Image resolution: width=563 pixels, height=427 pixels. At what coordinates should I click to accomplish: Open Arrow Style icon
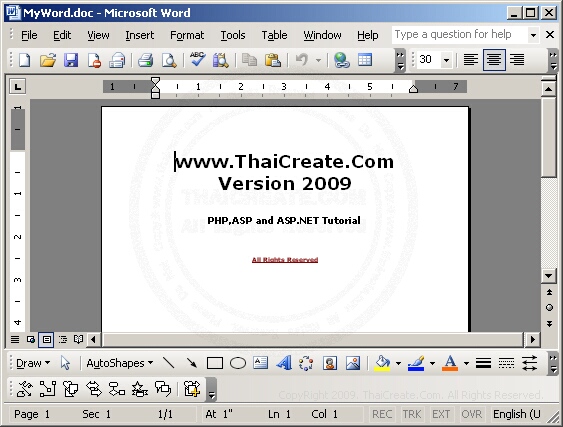pos(530,363)
